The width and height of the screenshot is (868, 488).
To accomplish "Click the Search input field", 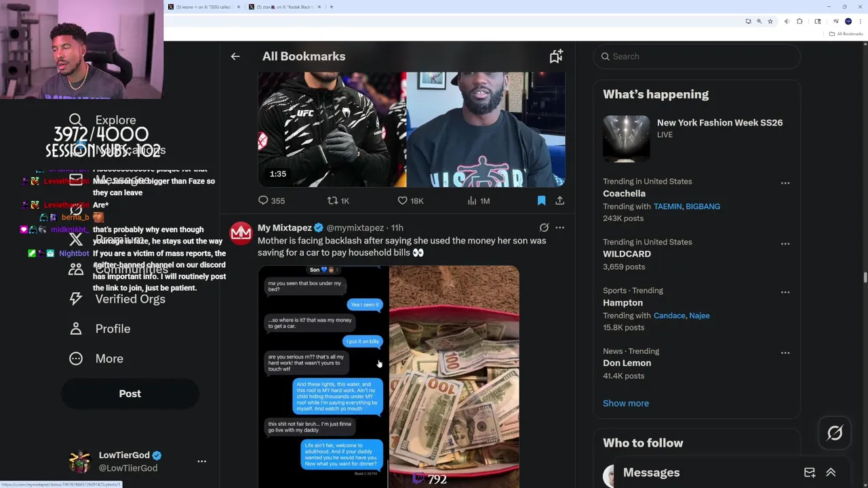I will coord(696,56).
